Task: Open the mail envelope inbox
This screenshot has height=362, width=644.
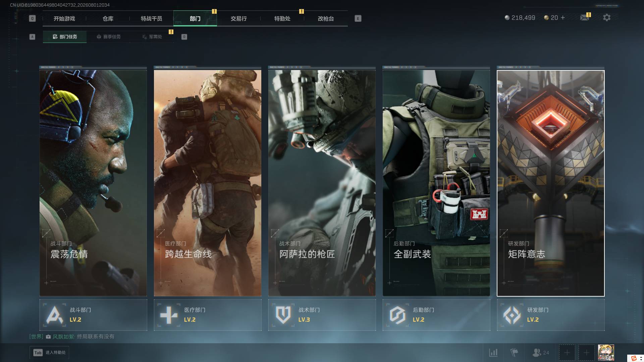Action: pos(585,17)
